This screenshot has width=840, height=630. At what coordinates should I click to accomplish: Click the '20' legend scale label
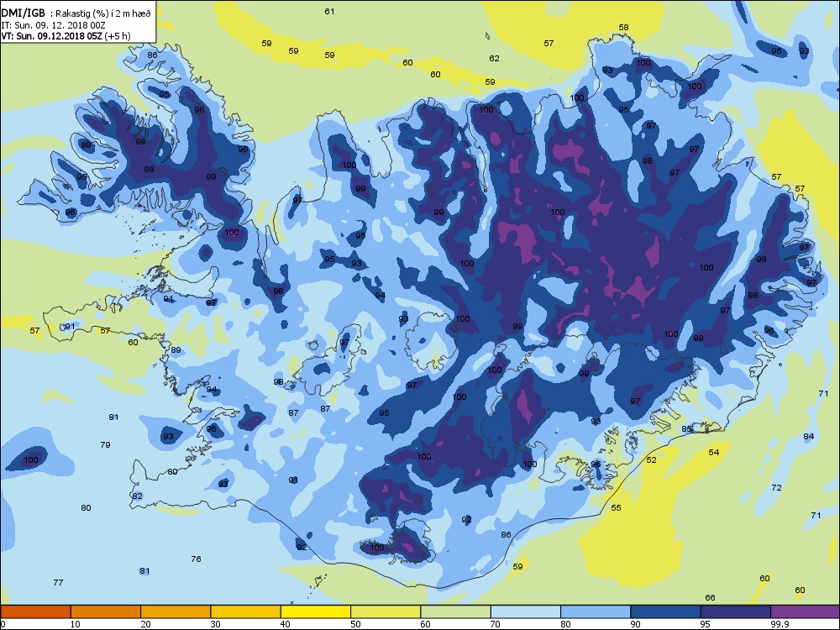pyautogui.click(x=145, y=624)
